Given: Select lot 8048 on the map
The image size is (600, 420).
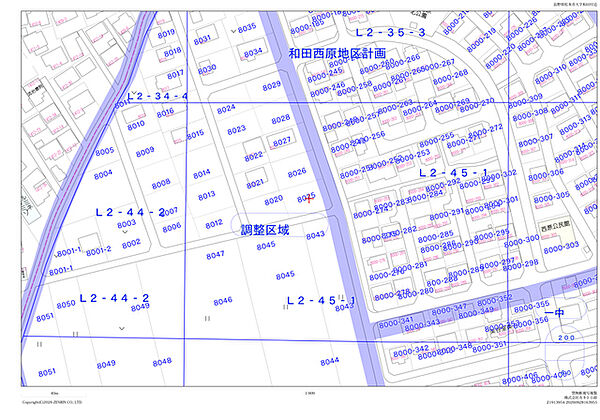Looking at the screenshot, I should pos(162,362).
